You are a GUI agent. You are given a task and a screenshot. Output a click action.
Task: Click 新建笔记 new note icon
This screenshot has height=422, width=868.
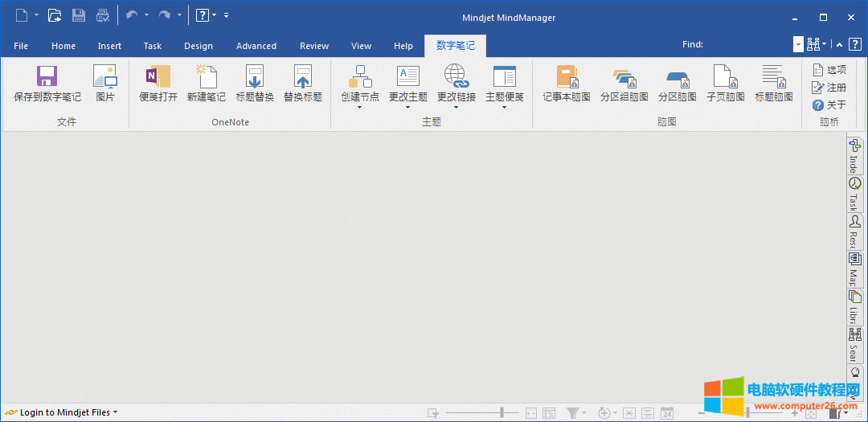[207, 77]
